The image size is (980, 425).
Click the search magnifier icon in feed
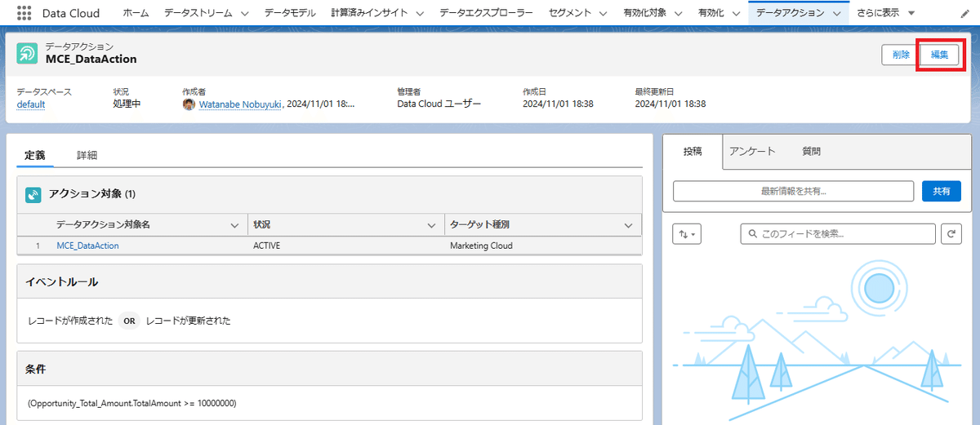tap(752, 234)
